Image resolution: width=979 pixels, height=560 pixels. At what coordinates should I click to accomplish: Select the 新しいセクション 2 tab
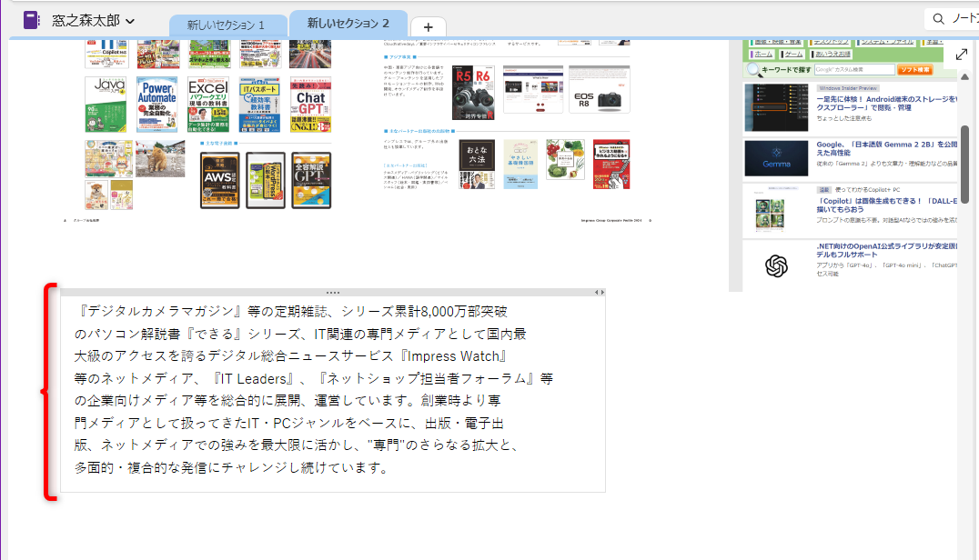[x=348, y=24]
